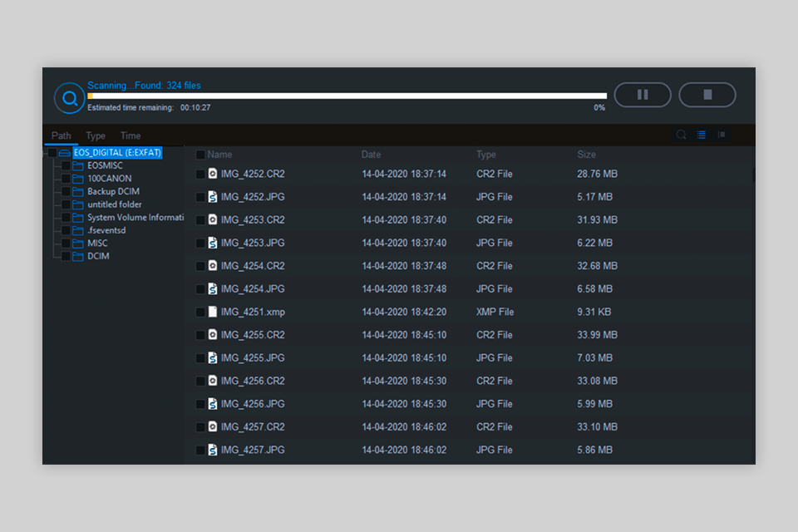The width and height of the screenshot is (798, 532).
Task: Click the IMG_4256.CR2 file icon
Action: pos(213,381)
